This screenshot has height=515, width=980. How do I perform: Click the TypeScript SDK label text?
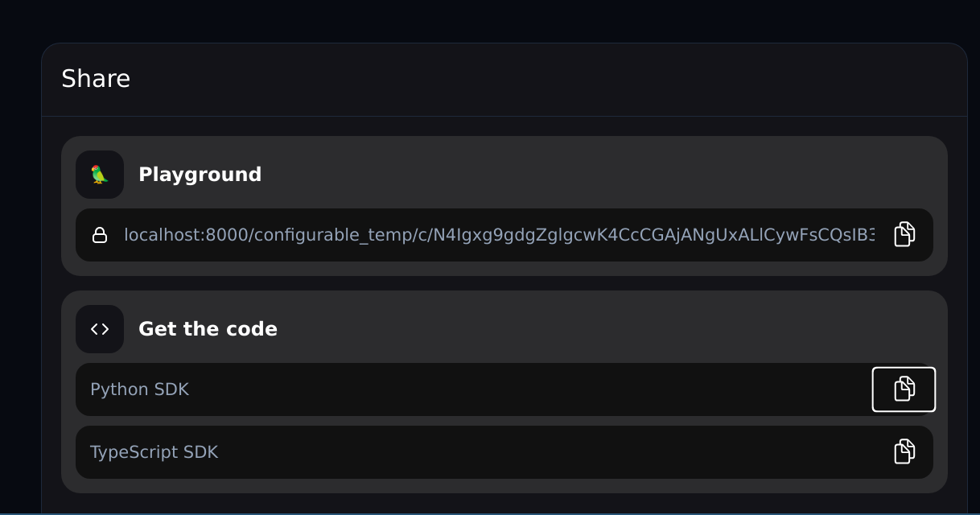(154, 451)
